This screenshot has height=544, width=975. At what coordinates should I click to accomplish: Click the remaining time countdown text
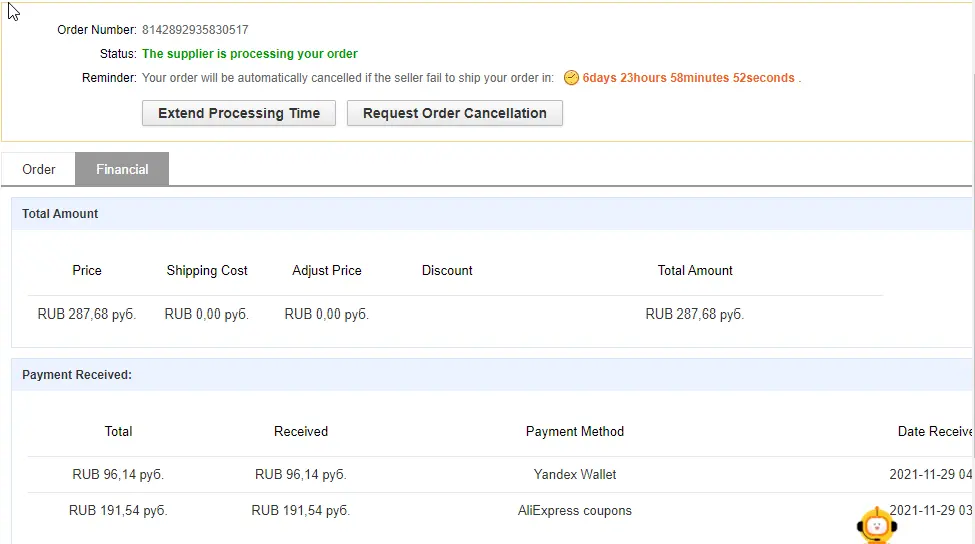click(688, 78)
